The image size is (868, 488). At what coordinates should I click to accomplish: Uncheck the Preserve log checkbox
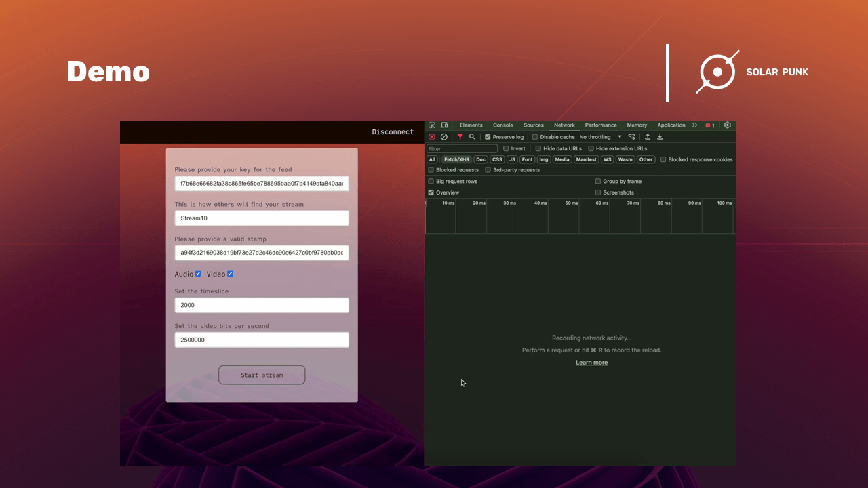488,137
